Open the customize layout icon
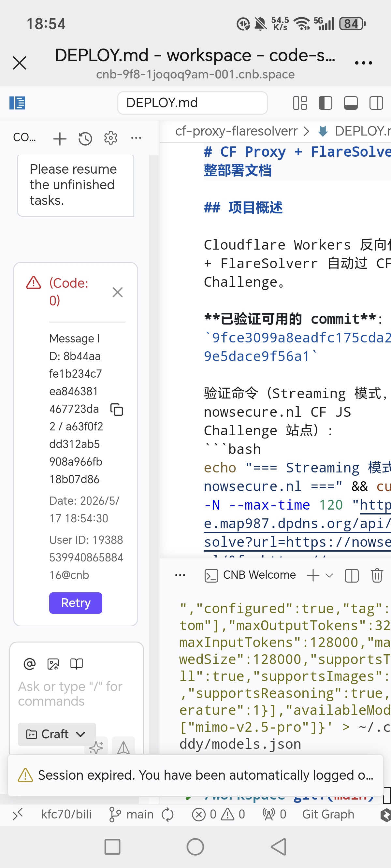 click(300, 103)
